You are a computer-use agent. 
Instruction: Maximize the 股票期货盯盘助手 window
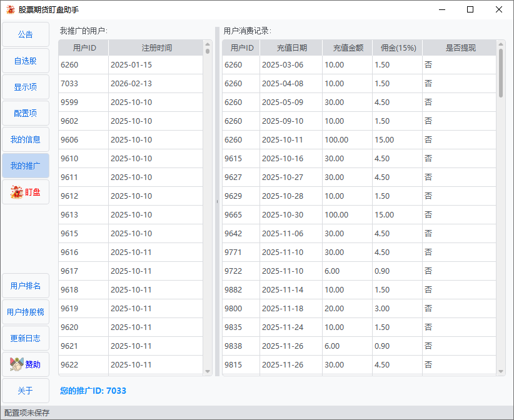(470, 9)
